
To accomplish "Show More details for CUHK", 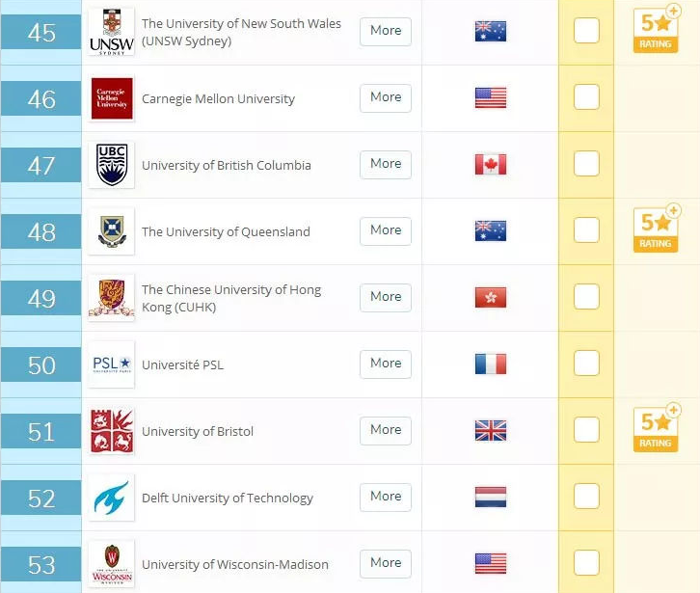I will [386, 297].
